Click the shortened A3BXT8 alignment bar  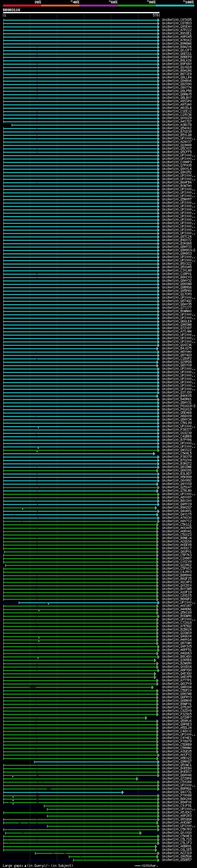[x=85, y=125]
